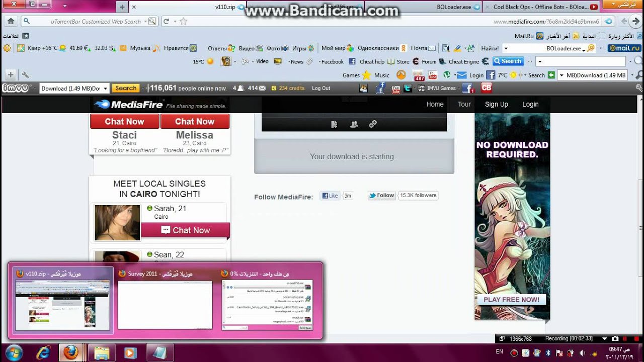Open the red CB icon in the IMVU bar
Image resolution: width=644 pixels, height=362 pixels.
coord(486,88)
